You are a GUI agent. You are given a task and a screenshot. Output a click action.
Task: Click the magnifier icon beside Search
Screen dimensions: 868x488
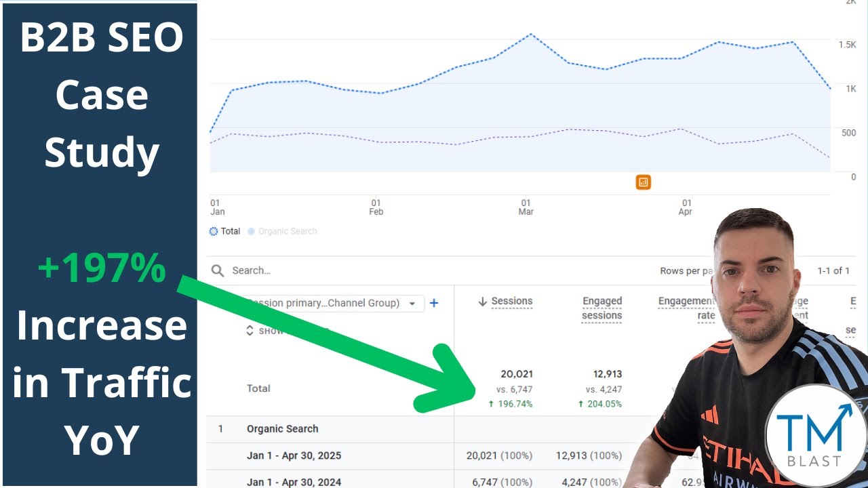point(218,271)
